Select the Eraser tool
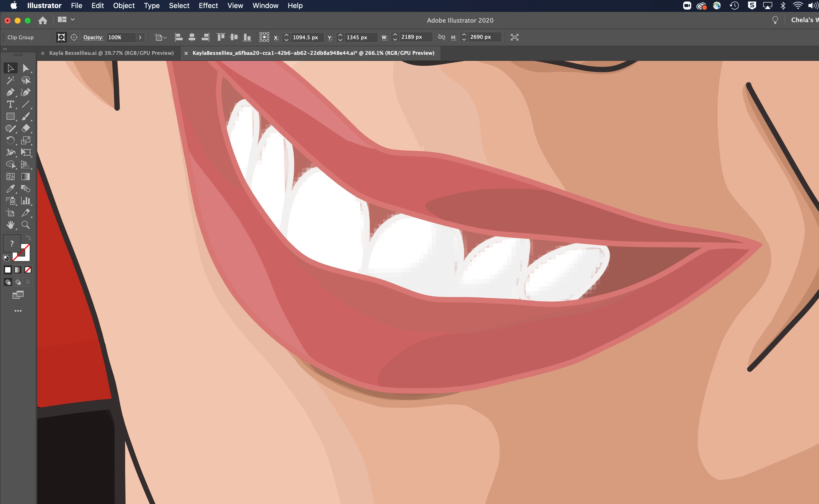 [26, 128]
